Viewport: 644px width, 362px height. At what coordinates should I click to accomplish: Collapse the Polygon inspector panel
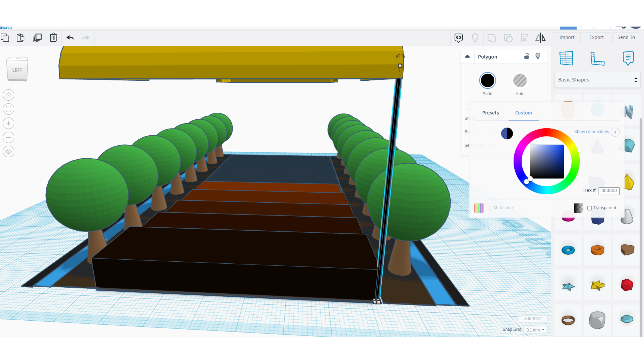(x=467, y=57)
